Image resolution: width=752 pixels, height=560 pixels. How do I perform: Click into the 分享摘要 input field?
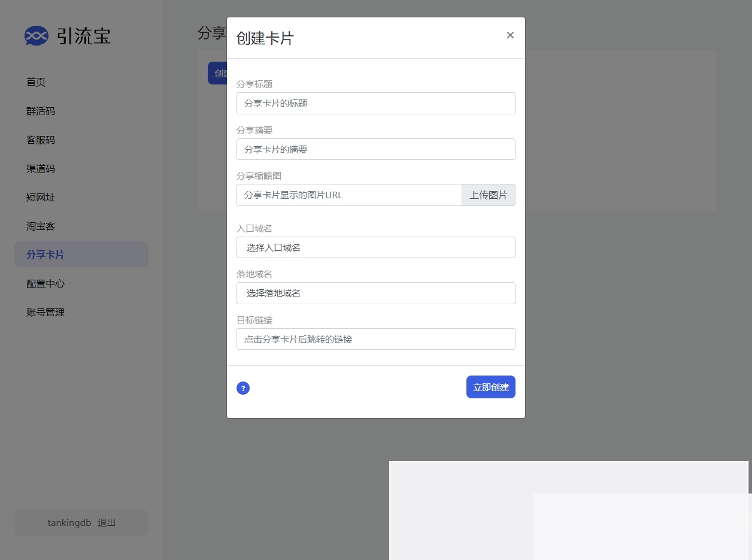[375, 149]
